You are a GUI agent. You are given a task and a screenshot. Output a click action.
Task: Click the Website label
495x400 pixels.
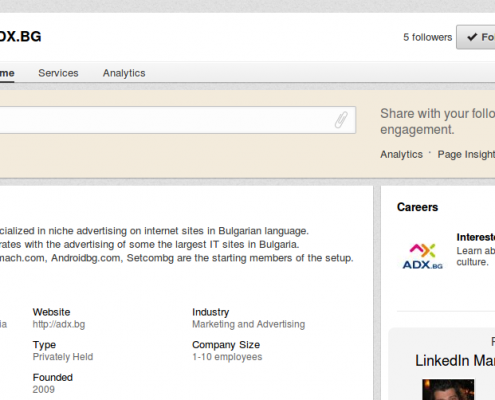coord(51,312)
